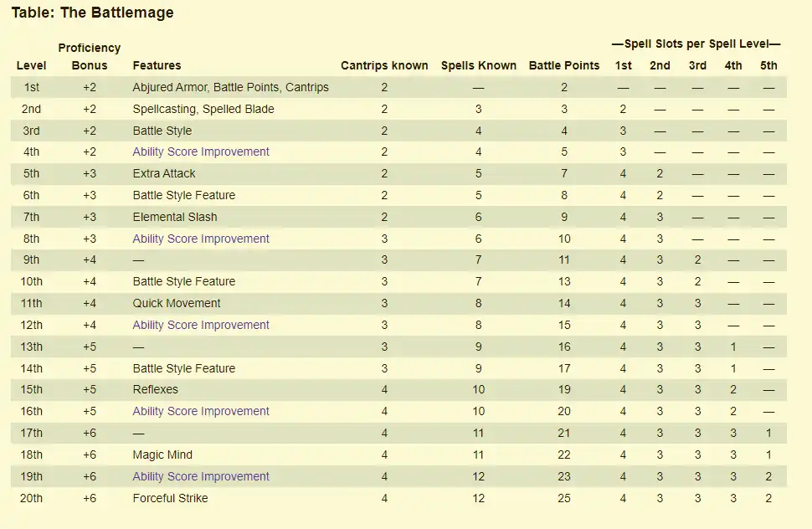Open the 4th-level Ability Score Improvement link

201,152
